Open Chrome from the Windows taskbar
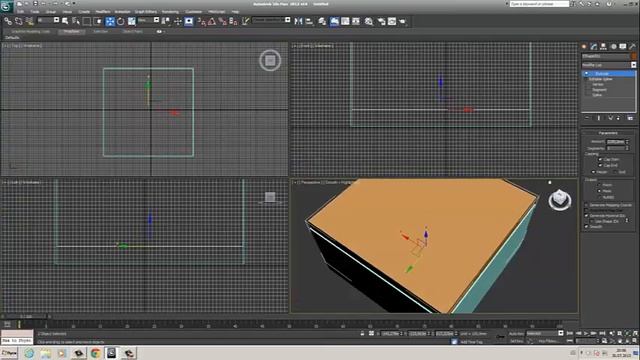This screenshot has height=360, width=640. pos(96,353)
